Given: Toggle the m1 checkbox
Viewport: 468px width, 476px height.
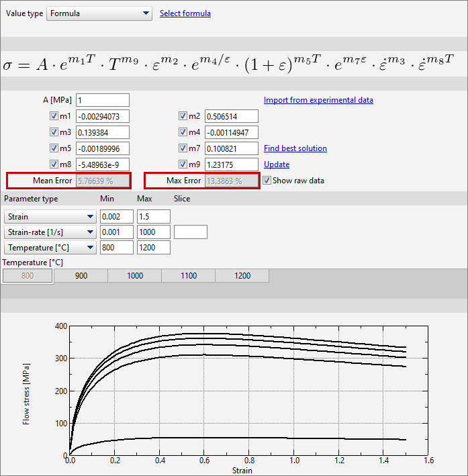Looking at the screenshot, I should click(x=54, y=116).
